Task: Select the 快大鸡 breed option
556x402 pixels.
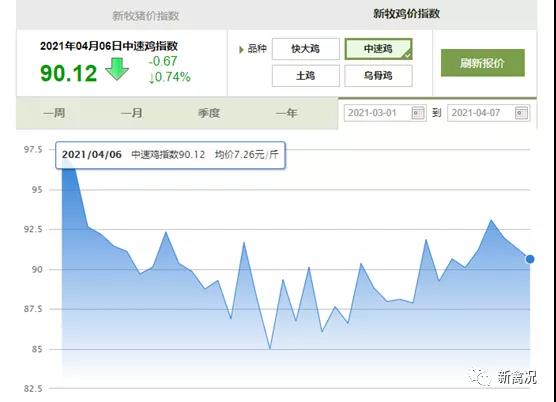Action: click(306, 49)
